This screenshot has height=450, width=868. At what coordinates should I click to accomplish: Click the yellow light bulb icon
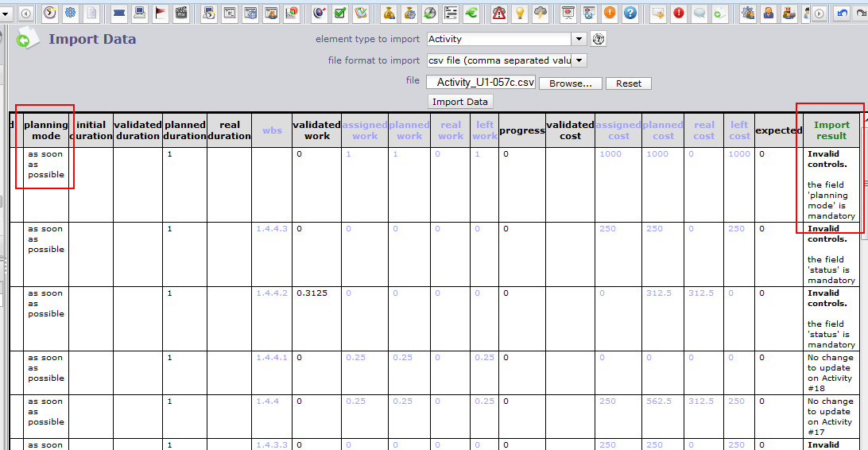[x=520, y=13]
